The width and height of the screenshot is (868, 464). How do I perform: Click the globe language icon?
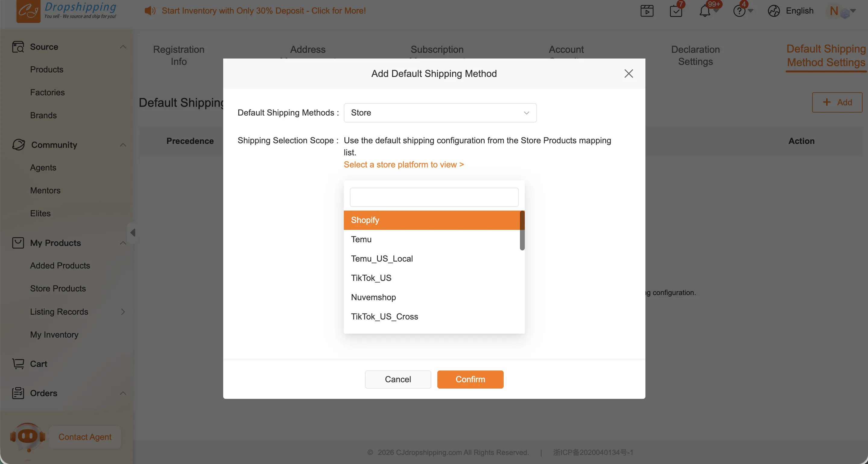[774, 11]
